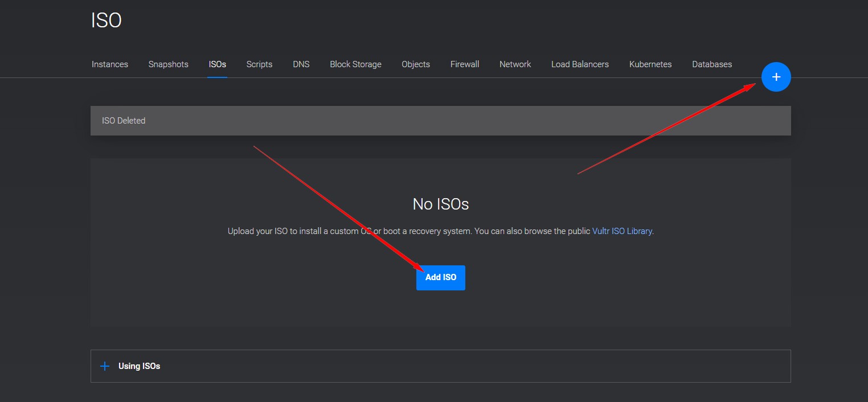The height and width of the screenshot is (402, 868).
Task: Expand the Using ISOs section
Action: [440, 366]
